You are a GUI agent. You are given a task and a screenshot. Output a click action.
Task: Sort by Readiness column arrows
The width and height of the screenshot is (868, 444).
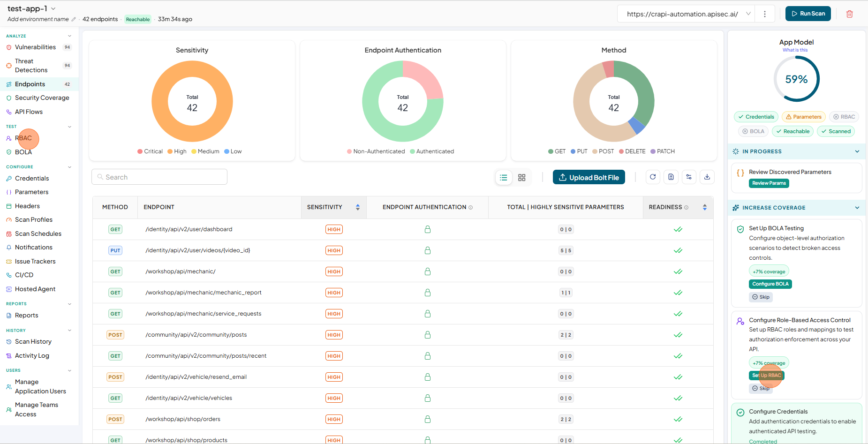pyautogui.click(x=705, y=207)
